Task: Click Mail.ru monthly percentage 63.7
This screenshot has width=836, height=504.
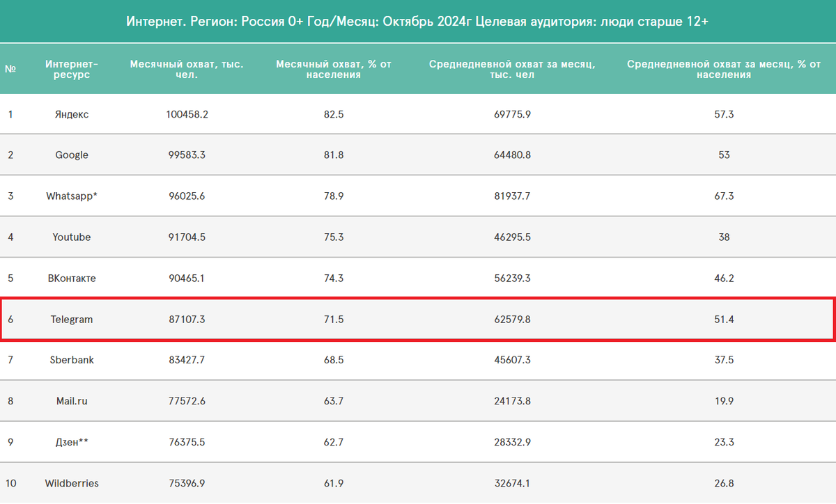Action: 334,401
